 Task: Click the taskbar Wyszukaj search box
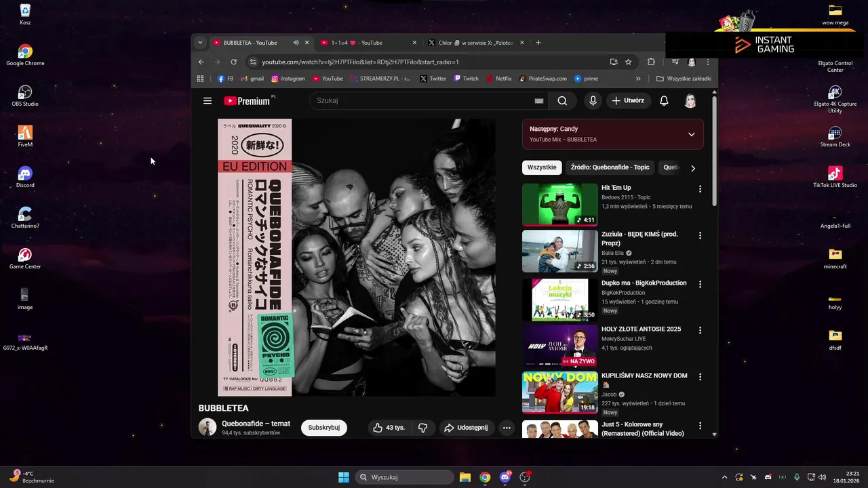405,477
